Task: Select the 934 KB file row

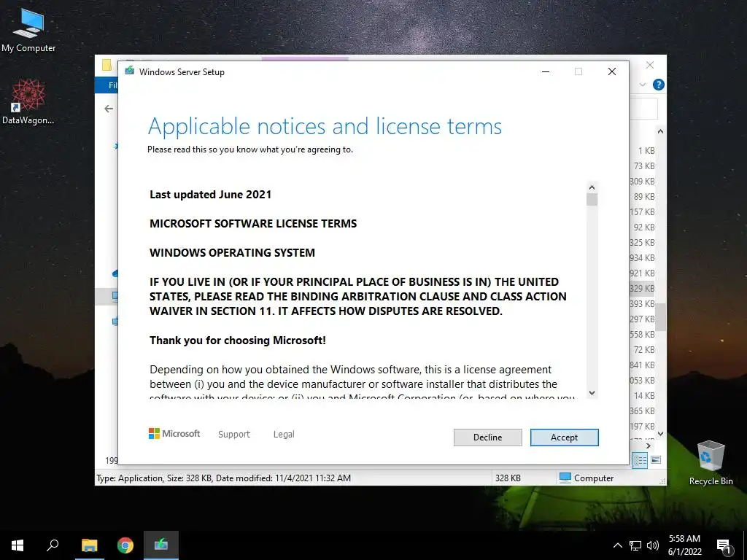Action: tap(642, 257)
